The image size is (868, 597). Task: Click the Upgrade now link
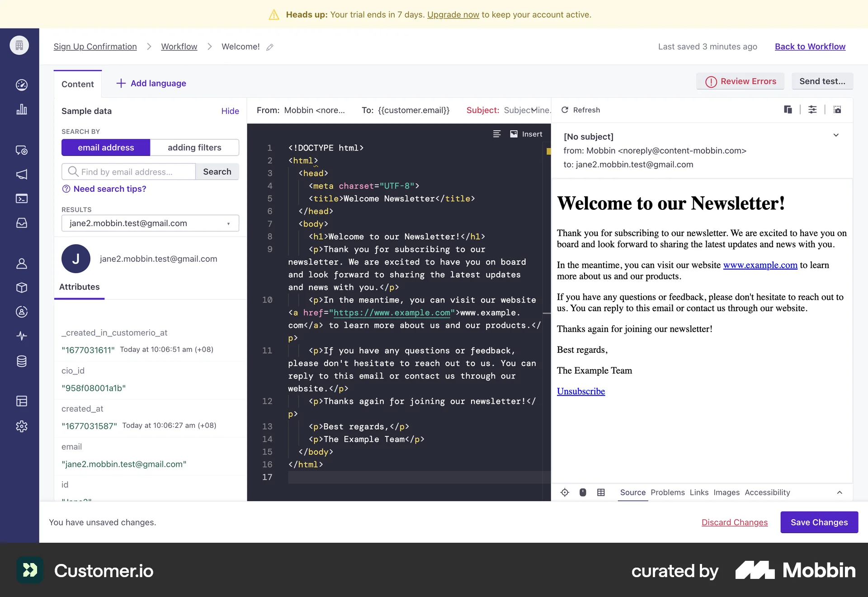coord(453,14)
